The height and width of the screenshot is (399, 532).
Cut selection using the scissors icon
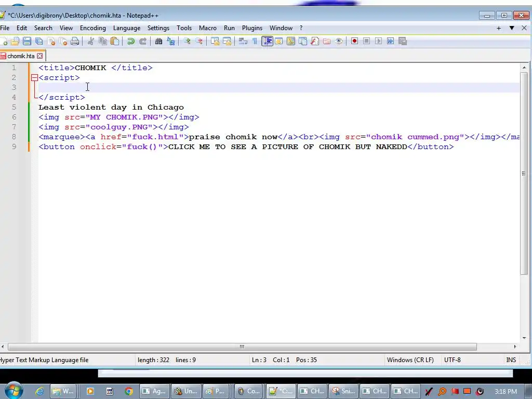[x=90, y=41]
